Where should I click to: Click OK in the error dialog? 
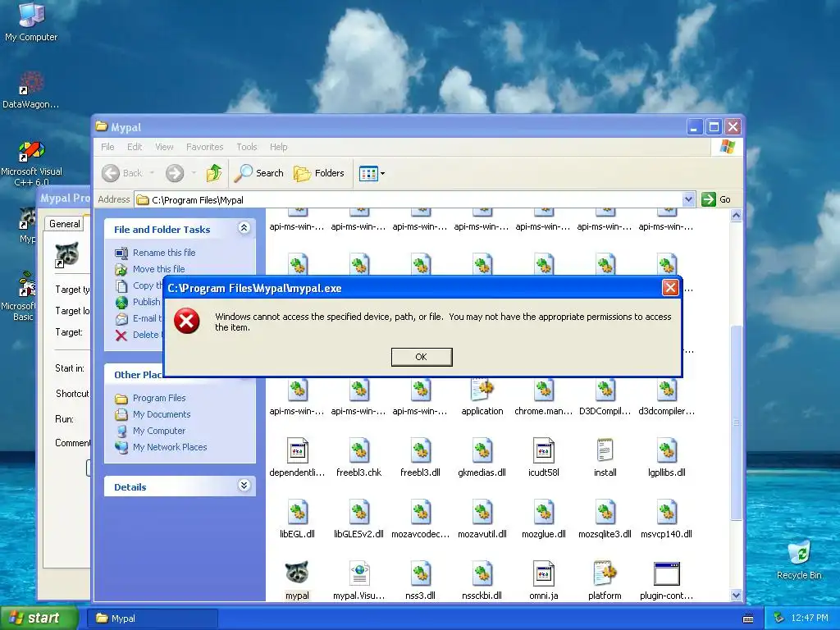[422, 357]
